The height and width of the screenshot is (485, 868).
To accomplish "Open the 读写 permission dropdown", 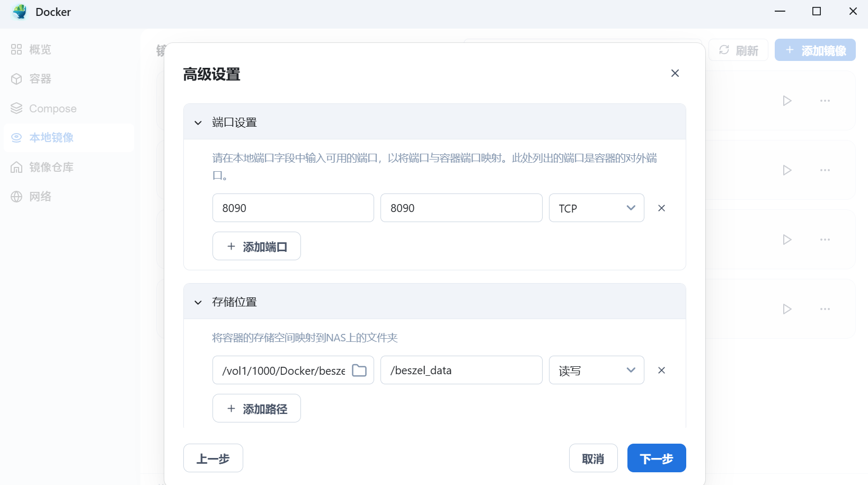I will pyautogui.click(x=596, y=371).
